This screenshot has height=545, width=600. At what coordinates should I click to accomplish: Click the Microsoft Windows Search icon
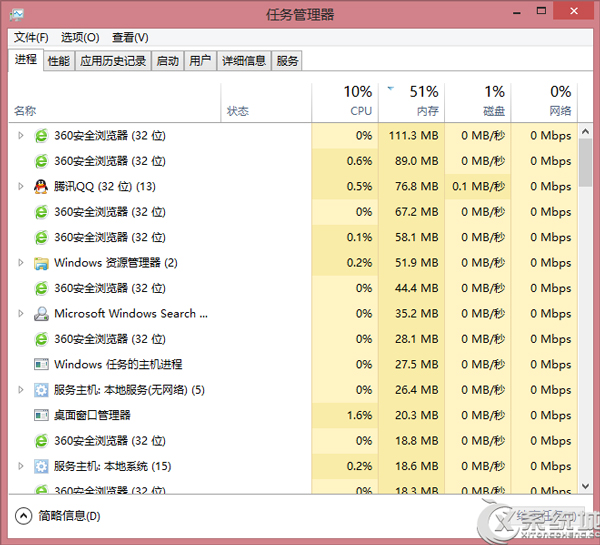[x=41, y=314]
